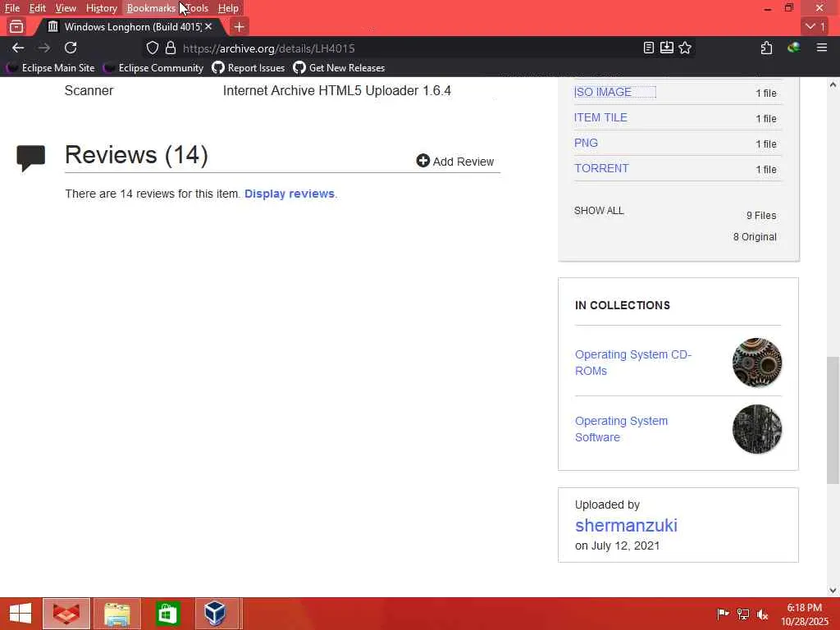840x630 pixels.
Task: Toggle reader view icon in address bar
Action: click(x=648, y=48)
